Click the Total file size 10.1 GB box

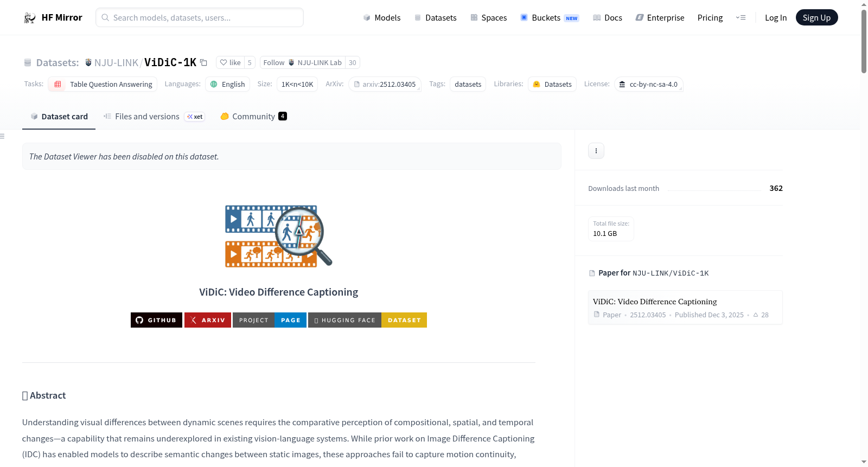click(611, 229)
